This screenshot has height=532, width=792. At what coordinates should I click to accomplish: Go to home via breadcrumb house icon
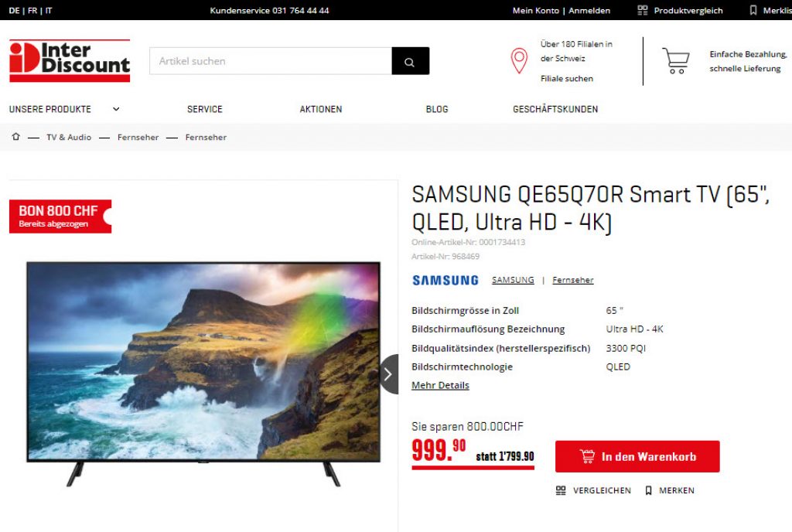pyautogui.click(x=15, y=137)
